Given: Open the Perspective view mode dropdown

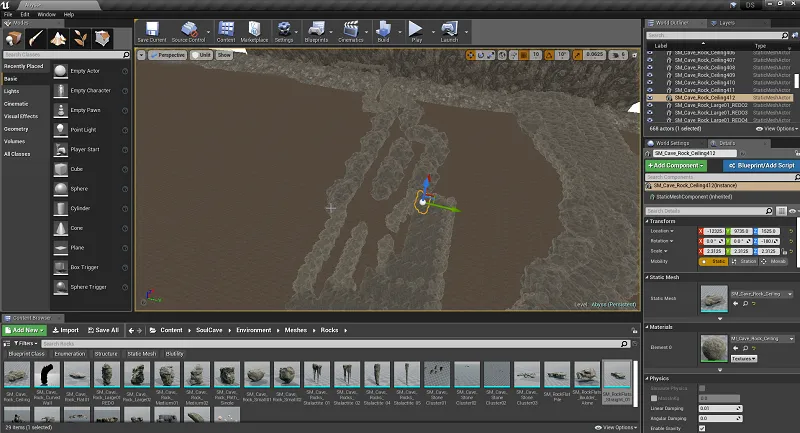Looking at the screenshot, I should [167, 55].
